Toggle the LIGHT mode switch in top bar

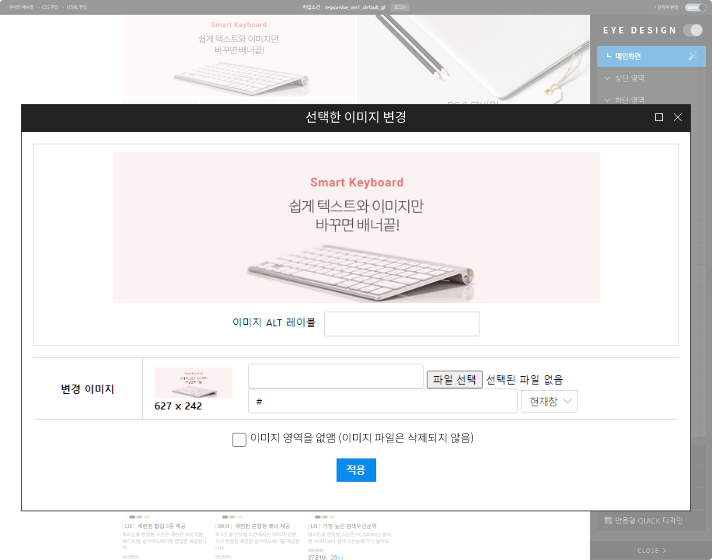tap(693, 7)
